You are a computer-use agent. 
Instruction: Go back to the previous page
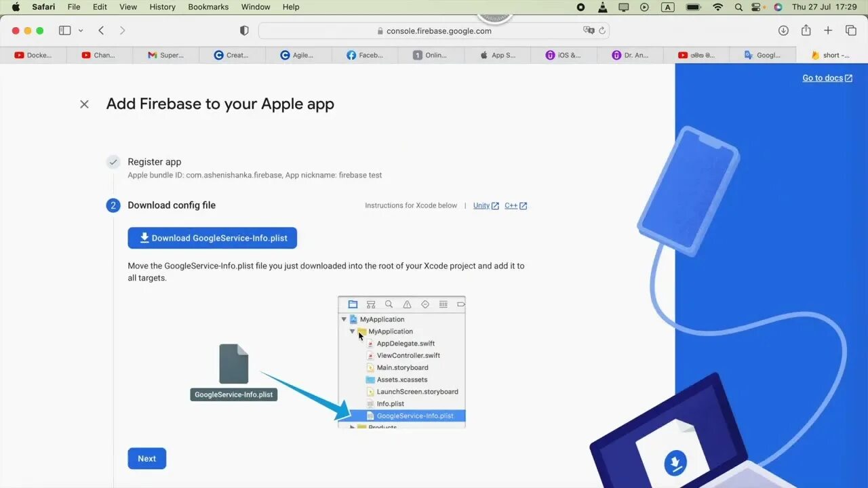coord(101,30)
